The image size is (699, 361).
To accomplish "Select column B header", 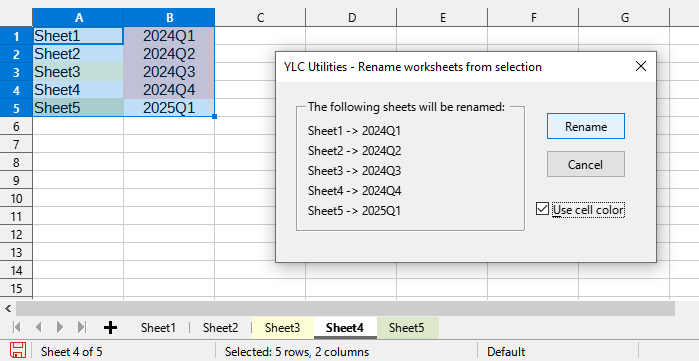I will click(169, 17).
